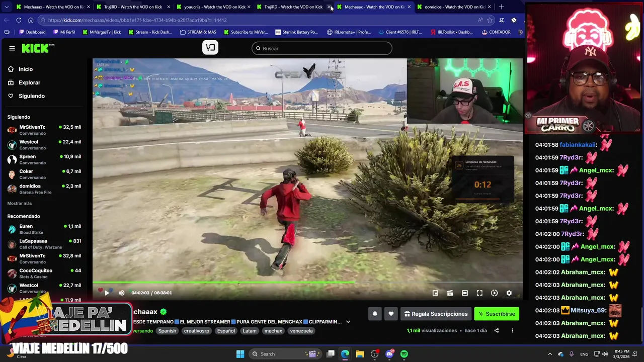The height and width of the screenshot is (362, 644).
Task: Toggle theater mode in player
Action: [465, 293]
